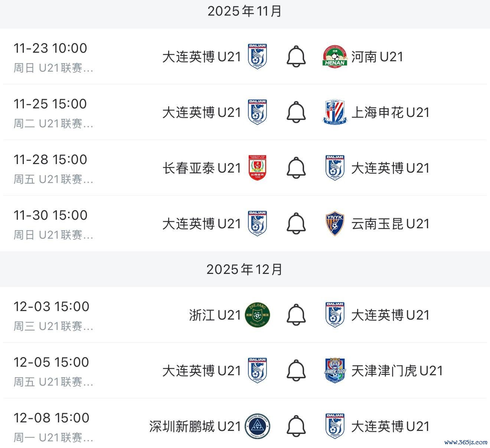This screenshot has height=448, width=490.
Task: Toggle reminder bell for Dalian vs Henan match
Action: [x=296, y=56]
